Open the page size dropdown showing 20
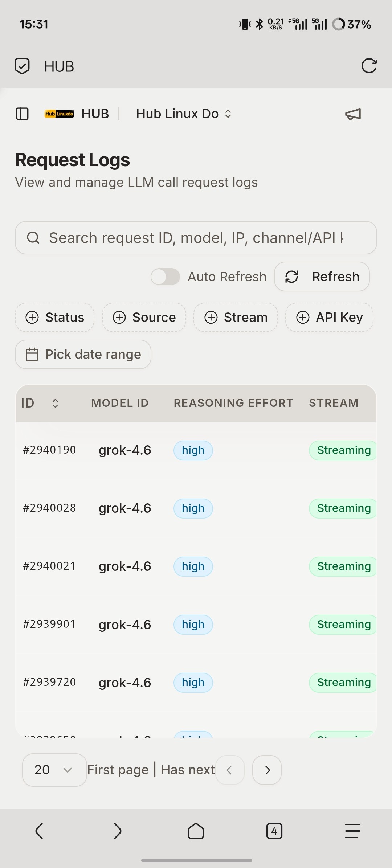This screenshot has width=392, height=868. point(54,770)
